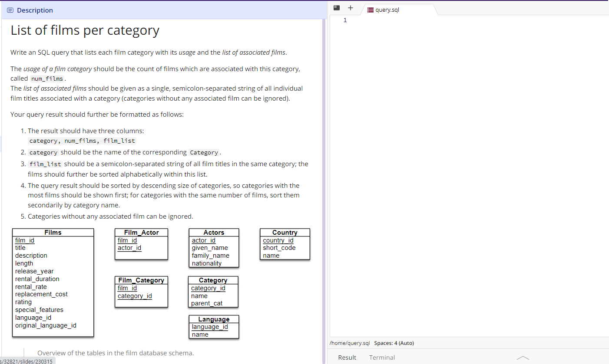The width and height of the screenshot is (609, 364).
Task: Click the Film_Category table diagram
Action: tap(141, 292)
